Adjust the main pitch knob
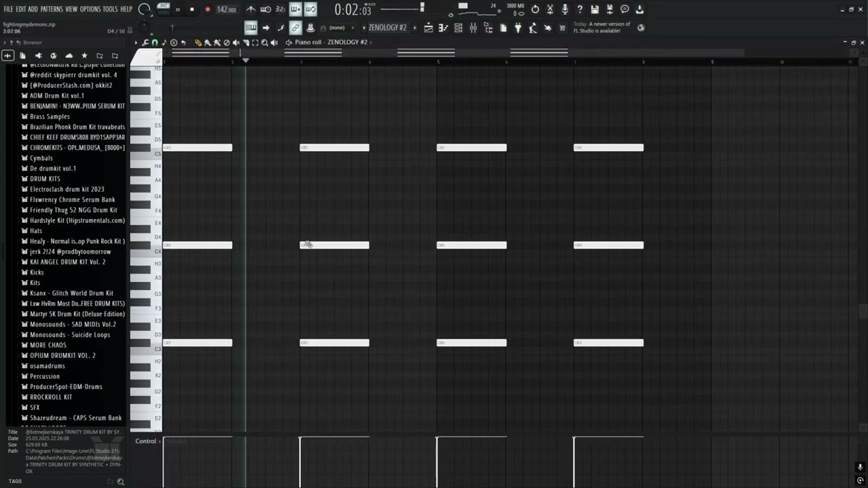The height and width of the screenshot is (488, 868). 144,28
